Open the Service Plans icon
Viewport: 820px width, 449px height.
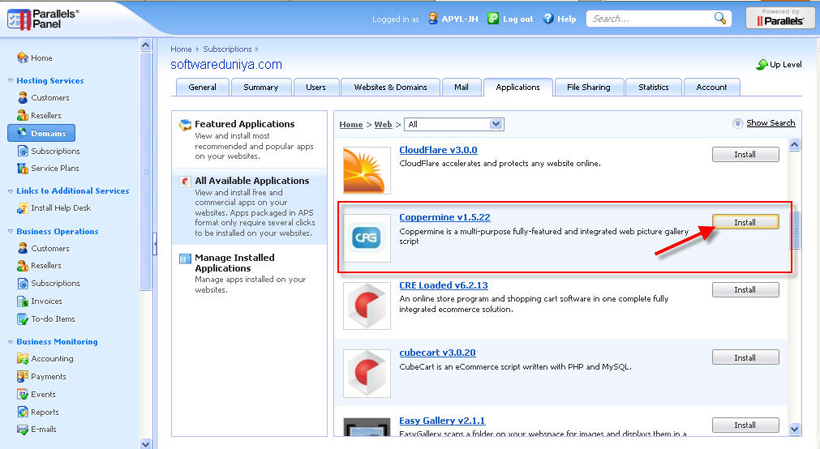[x=22, y=168]
